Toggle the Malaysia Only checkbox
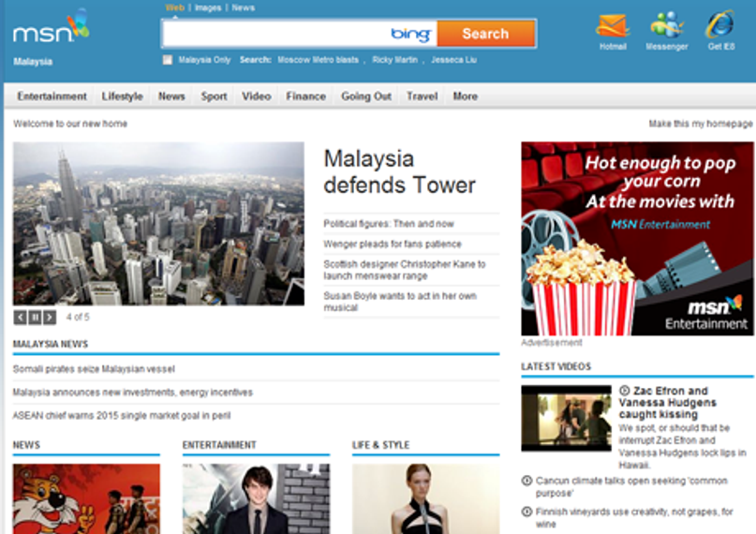 click(168, 60)
